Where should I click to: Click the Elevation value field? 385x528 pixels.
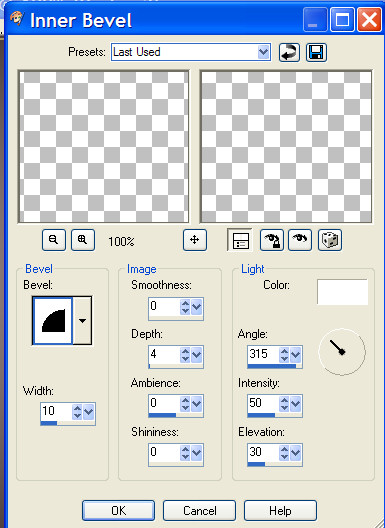pyautogui.click(x=263, y=452)
